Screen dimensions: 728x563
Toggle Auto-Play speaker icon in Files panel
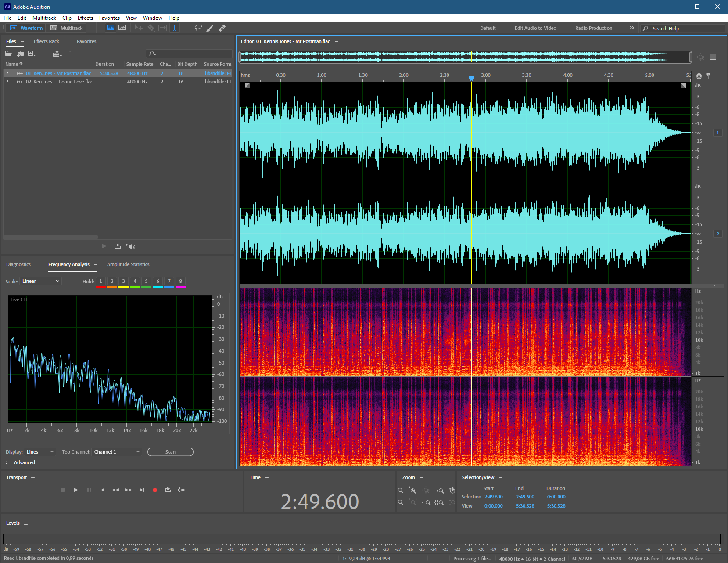pos(131,246)
